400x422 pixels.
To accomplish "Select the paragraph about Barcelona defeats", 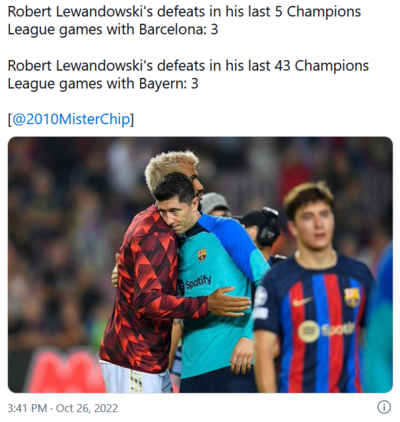I will point(184,21).
